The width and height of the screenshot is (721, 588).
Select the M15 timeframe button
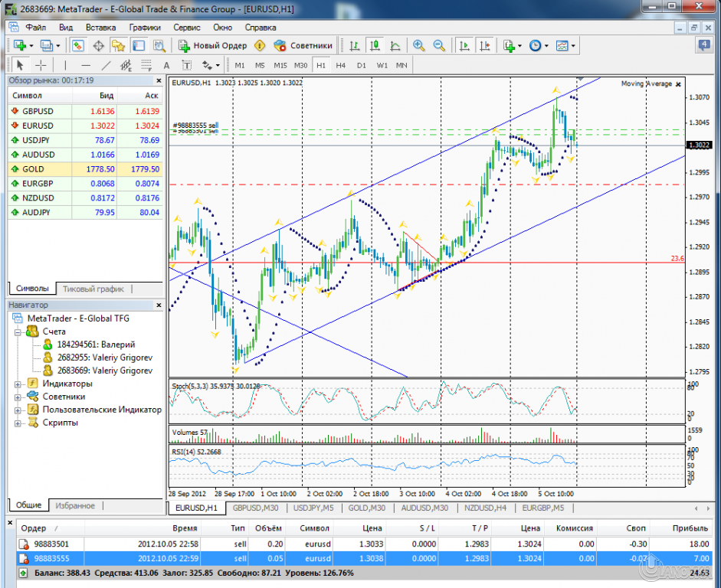click(281, 66)
